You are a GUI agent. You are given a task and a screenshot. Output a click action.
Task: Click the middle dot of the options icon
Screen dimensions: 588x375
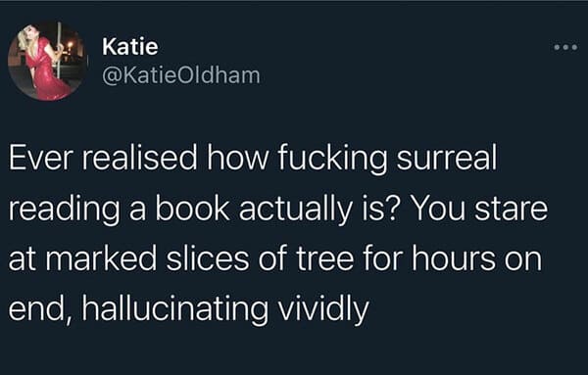tap(565, 48)
